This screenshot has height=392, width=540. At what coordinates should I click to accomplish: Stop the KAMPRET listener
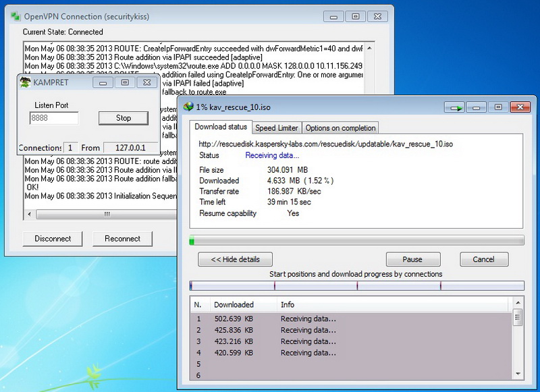pos(124,118)
